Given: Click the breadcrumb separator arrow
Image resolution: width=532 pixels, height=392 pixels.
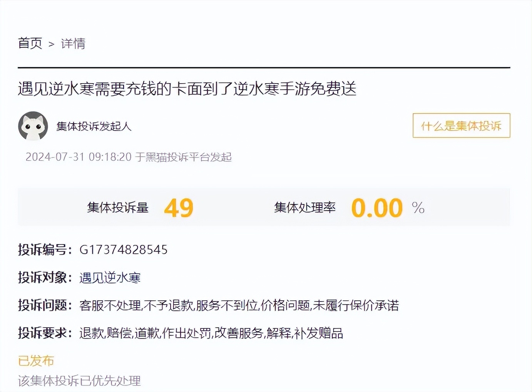Looking at the screenshot, I should pos(52,44).
